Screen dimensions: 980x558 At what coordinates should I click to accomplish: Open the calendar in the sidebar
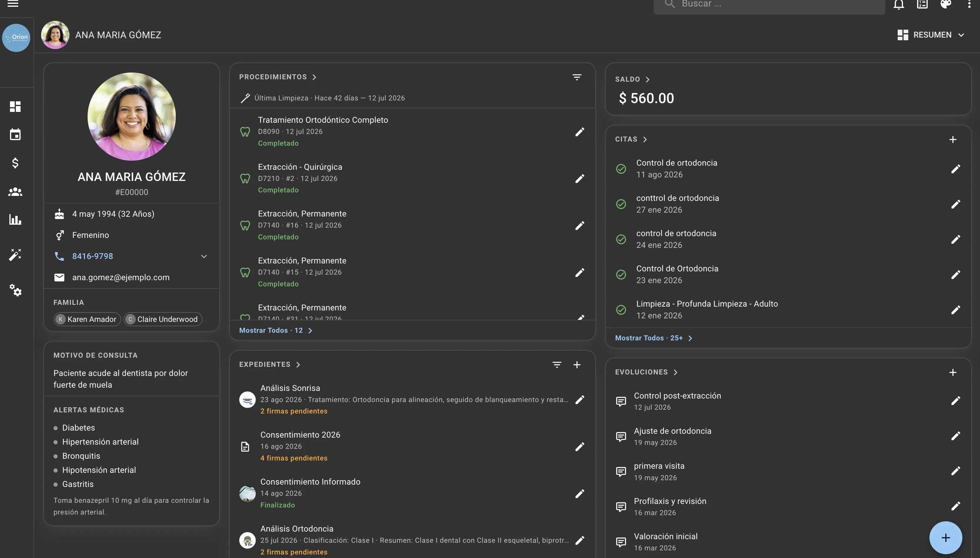coord(15,135)
